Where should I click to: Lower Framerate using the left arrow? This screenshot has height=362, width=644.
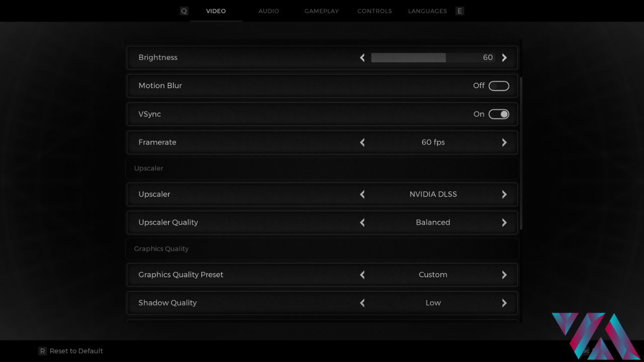362,143
